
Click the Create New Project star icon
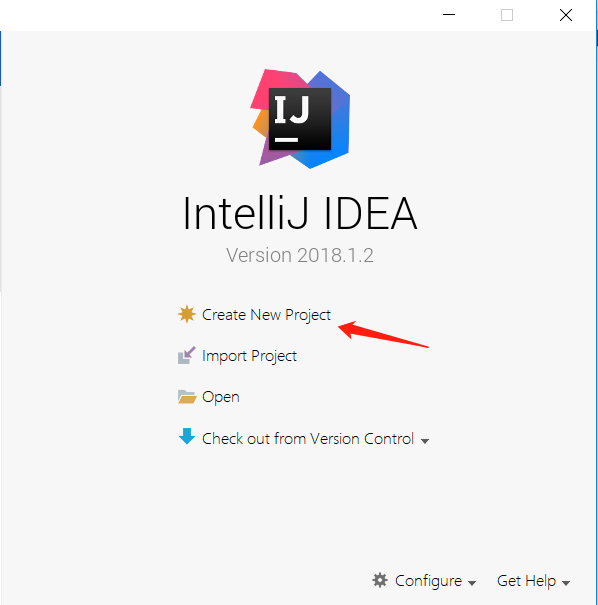(187, 314)
